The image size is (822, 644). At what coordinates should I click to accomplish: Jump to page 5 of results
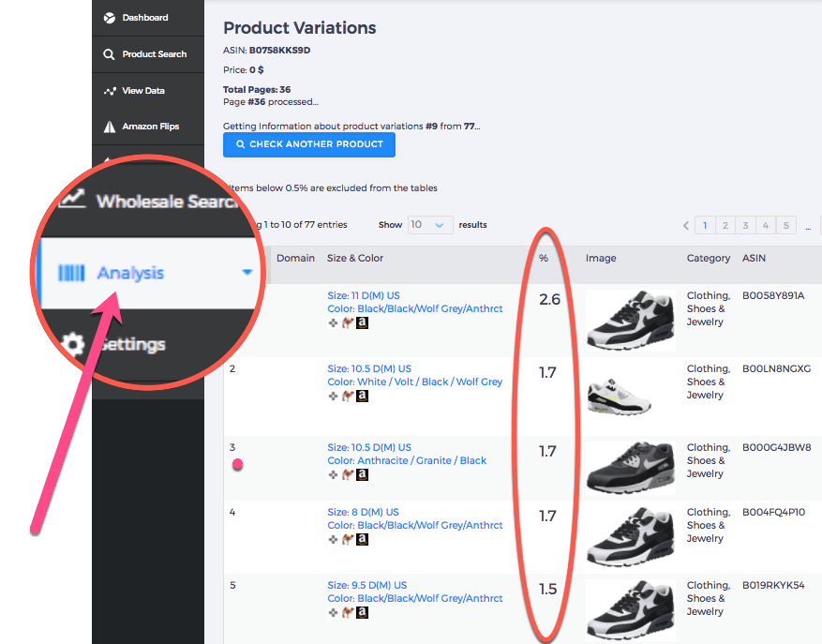tap(785, 226)
